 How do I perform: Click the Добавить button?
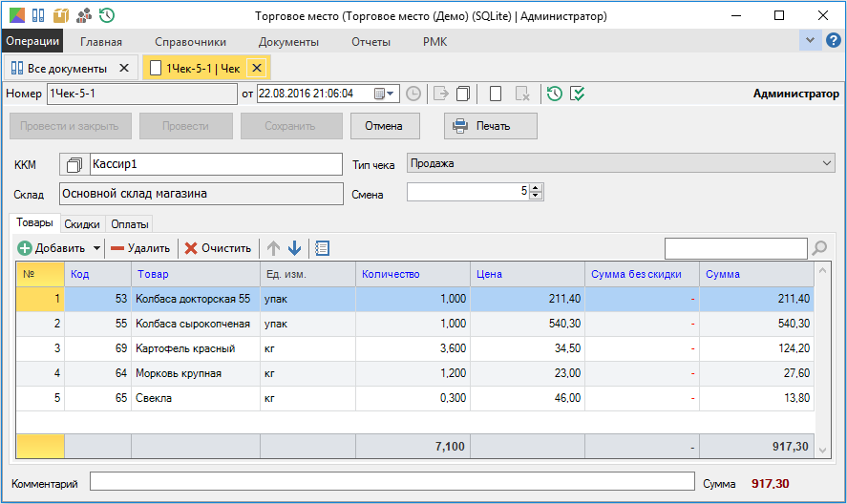click(52, 248)
